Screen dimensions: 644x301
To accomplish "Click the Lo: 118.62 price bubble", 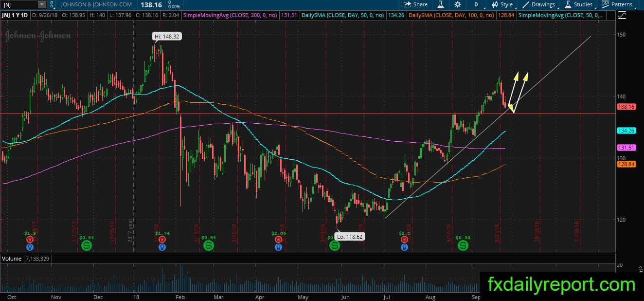I will [x=350, y=236].
